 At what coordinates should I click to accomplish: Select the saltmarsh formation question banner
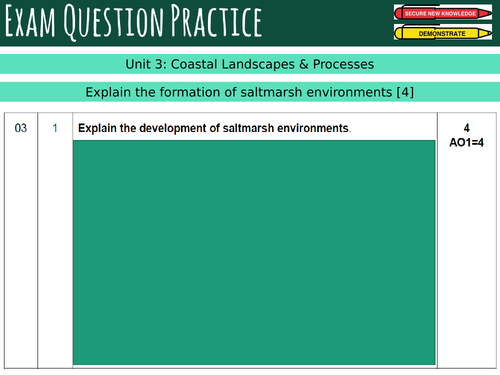pos(250,92)
